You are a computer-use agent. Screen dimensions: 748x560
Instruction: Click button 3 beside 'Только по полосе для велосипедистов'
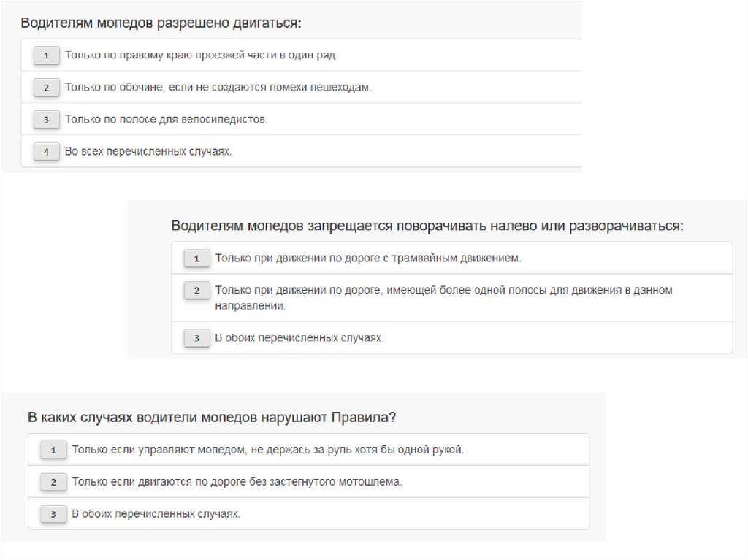(46, 120)
